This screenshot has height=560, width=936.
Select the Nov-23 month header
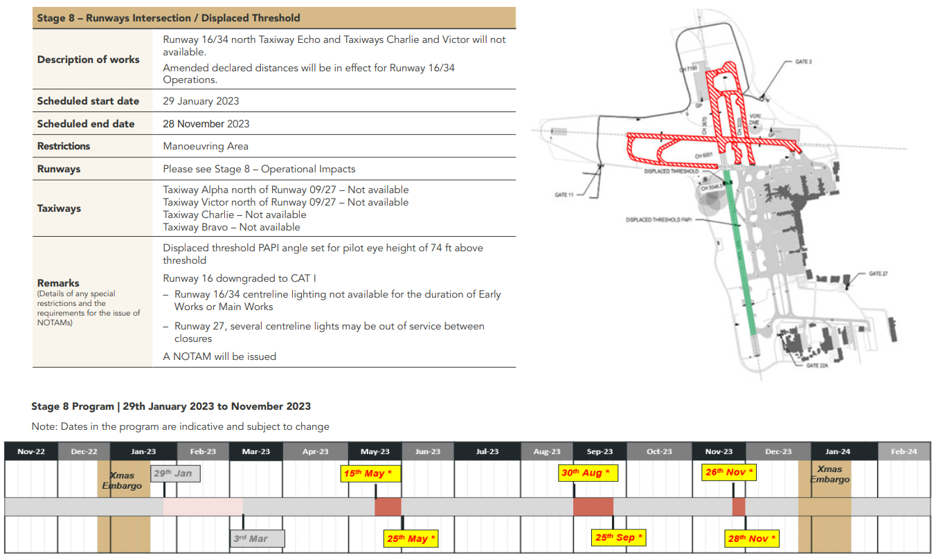click(x=719, y=451)
